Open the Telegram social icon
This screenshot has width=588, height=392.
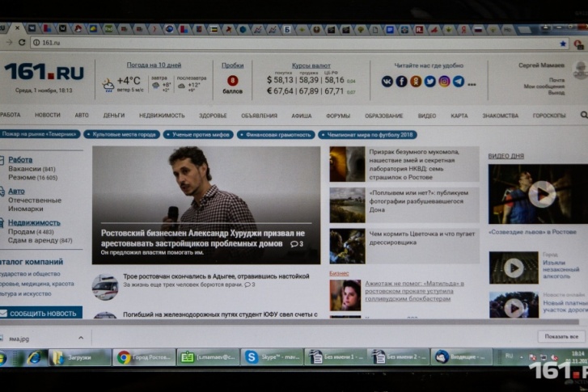coord(459,82)
